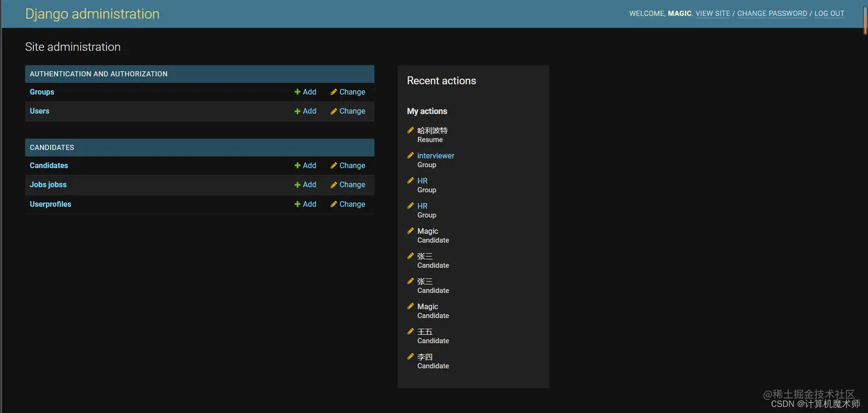The image size is (868, 413).
Task: Click the plus icon in the Candidates row
Action: (x=297, y=165)
